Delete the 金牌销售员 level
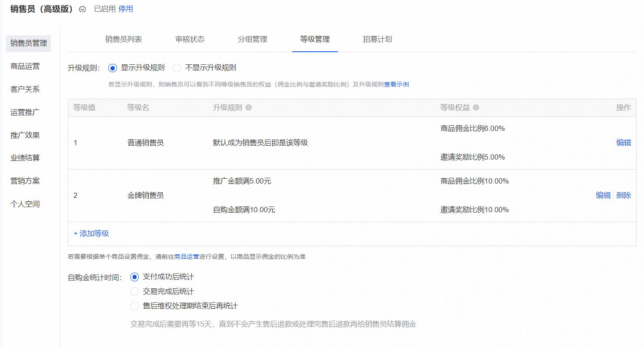The width and height of the screenshot is (644, 347). tap(624, 196)
